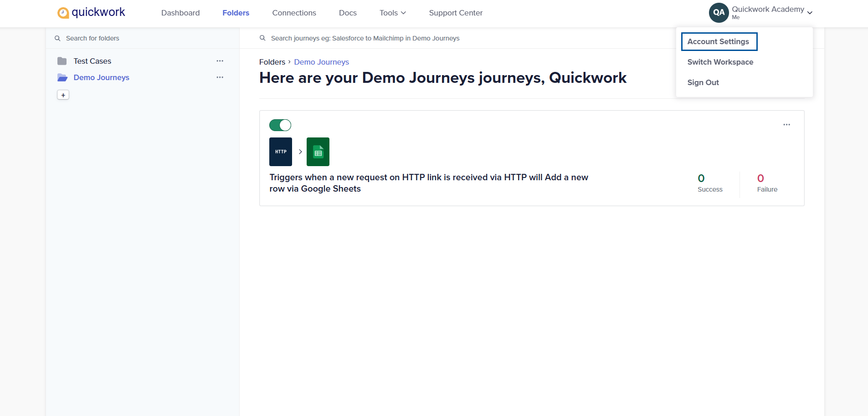
Task: Toggle the HTTP journey off
Action: click(280, 125)
